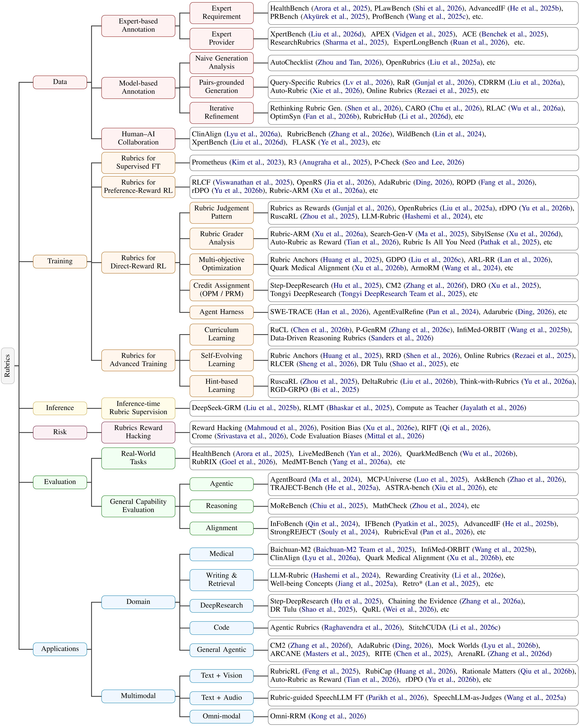Open citation Lv et al., 2026

point(368,82)
